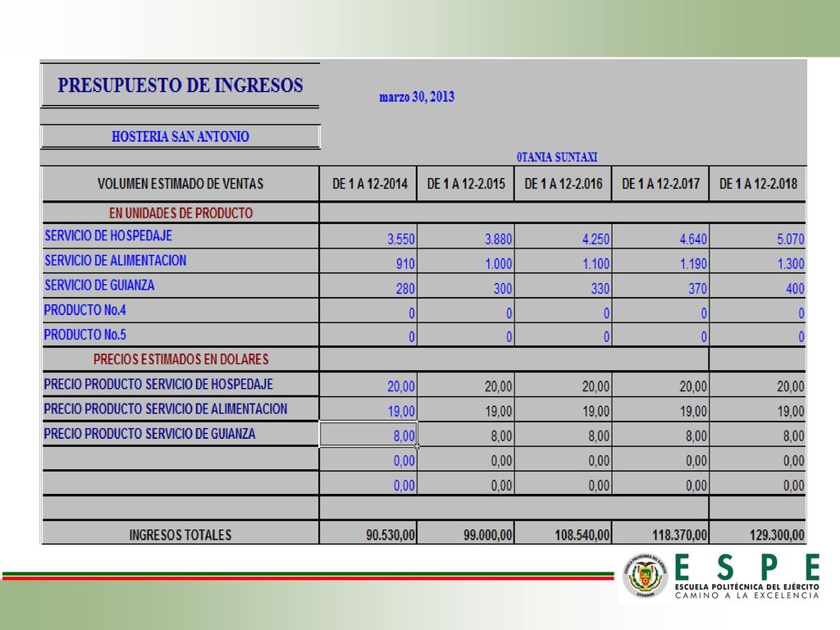
Task: Select the SERVICIO DE GUIANZA row label
Action: click(x=99, y=285)
